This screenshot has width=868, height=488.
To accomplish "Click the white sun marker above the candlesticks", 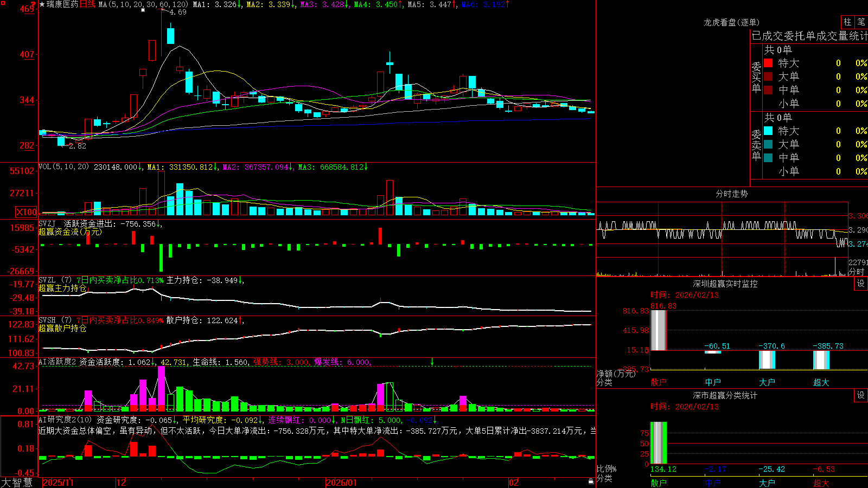I will [x=143, y=10].
